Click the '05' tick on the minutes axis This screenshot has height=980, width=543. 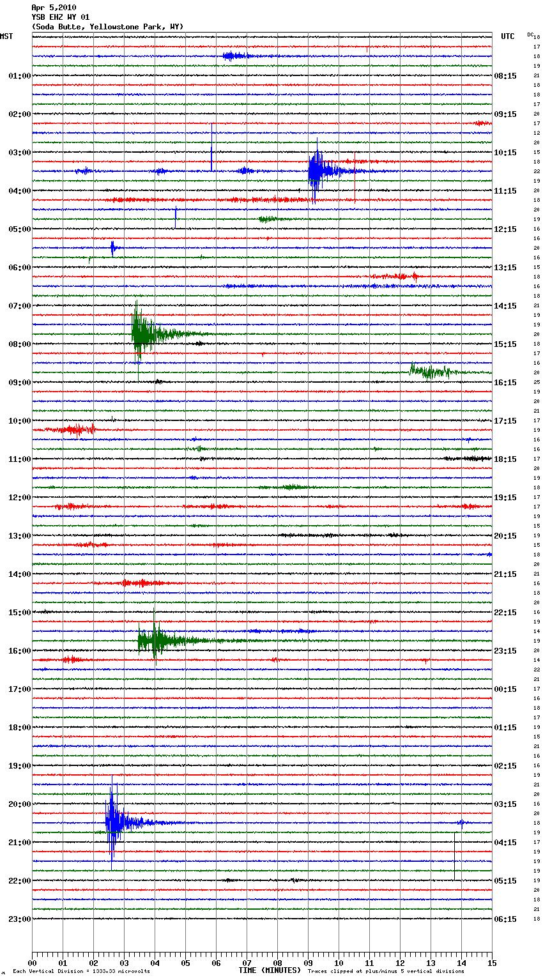(185, 963)
